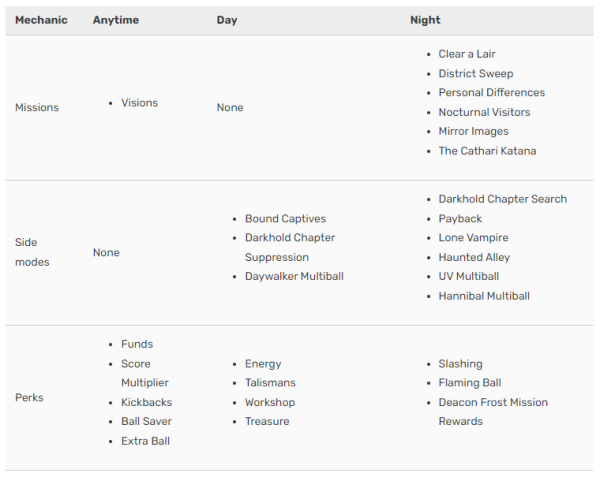Click Nocturnal Visitors list entry
The height and width of the screenshot is (477, 600).
(x=484, y=112)
